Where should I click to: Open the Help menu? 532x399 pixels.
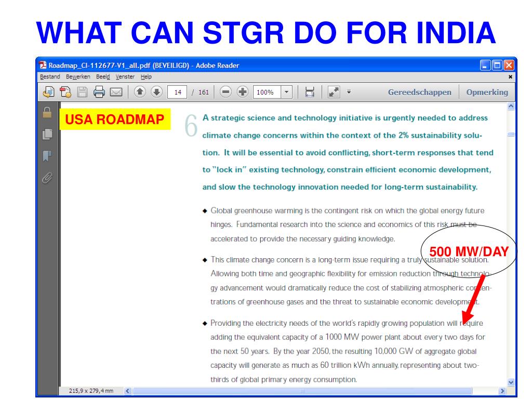point(146,77)
